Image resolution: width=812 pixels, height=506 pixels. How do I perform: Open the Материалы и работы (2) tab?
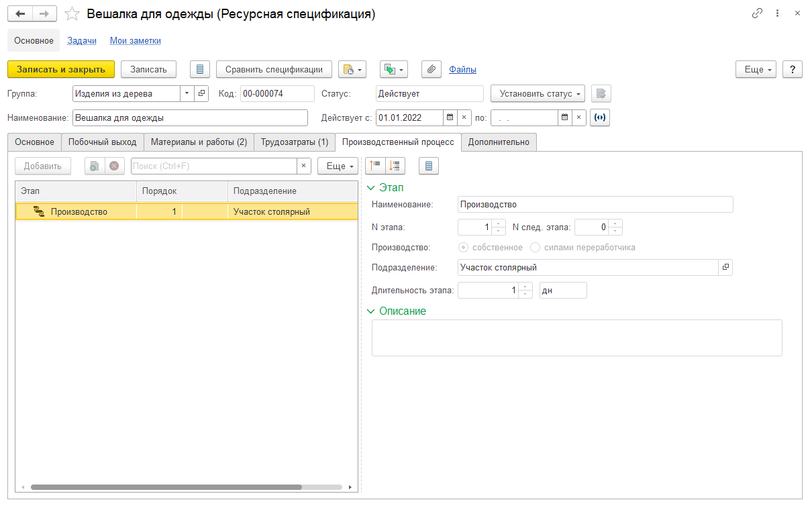tap(199, 142)
